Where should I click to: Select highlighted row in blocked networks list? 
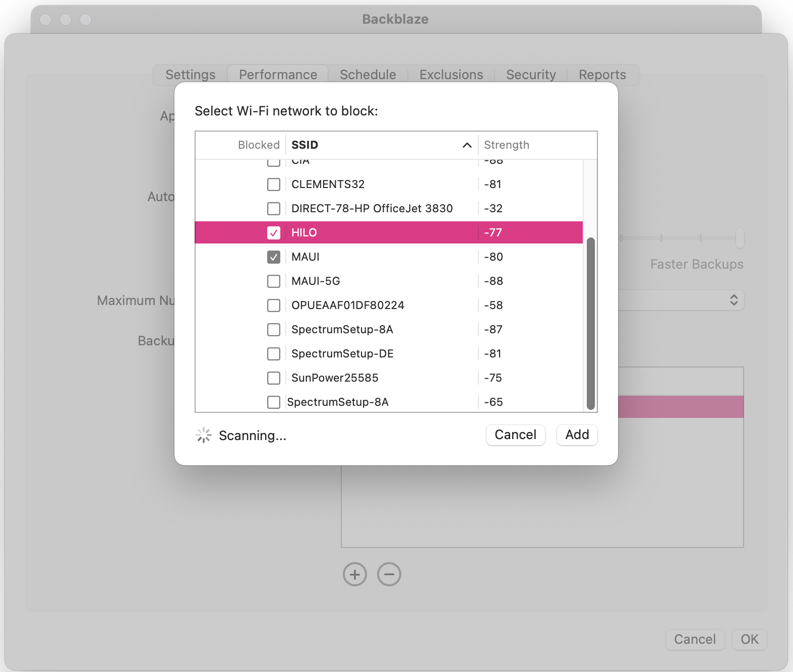coord(681,407)
